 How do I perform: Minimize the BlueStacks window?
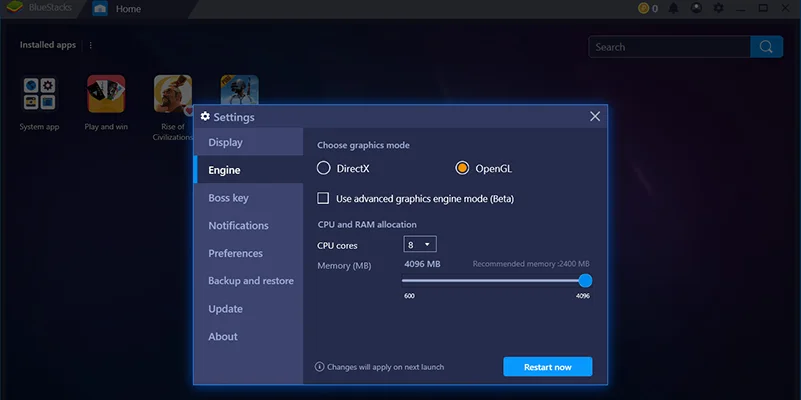742,8
